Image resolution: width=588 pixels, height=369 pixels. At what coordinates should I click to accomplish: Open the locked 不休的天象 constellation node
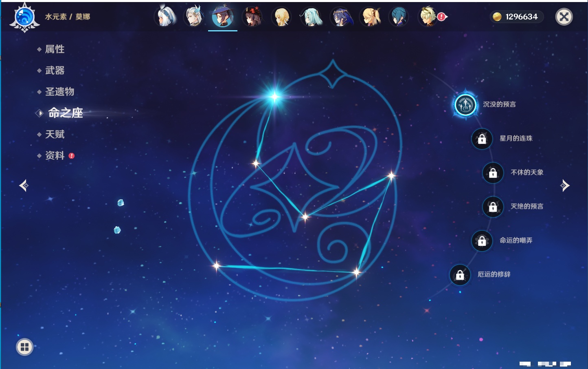(493, 173)
